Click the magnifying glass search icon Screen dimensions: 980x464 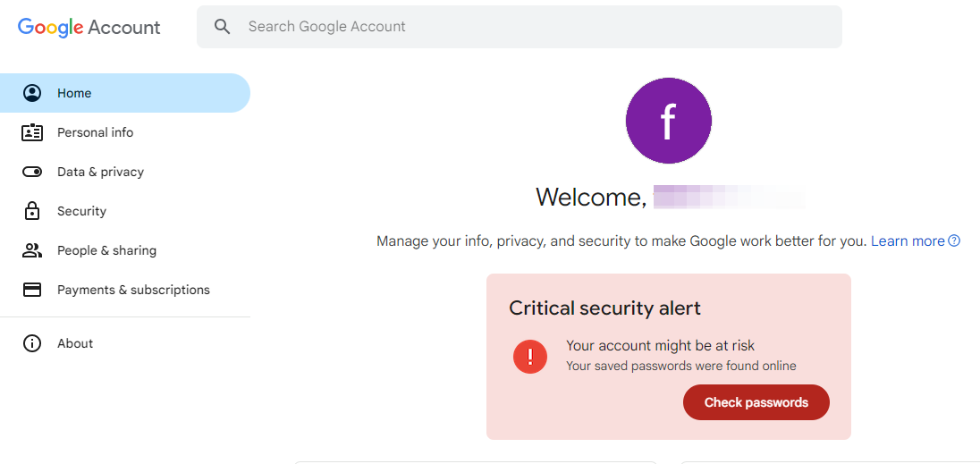[x=223, y=27]
